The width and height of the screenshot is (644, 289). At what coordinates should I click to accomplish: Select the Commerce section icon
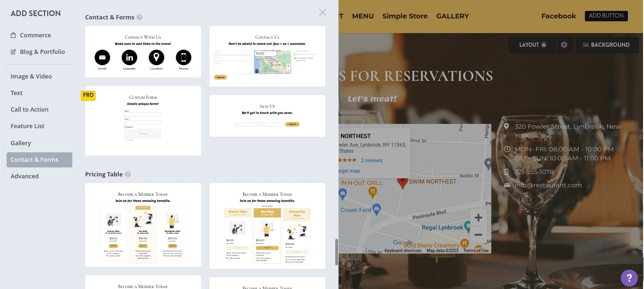(14, 35)
